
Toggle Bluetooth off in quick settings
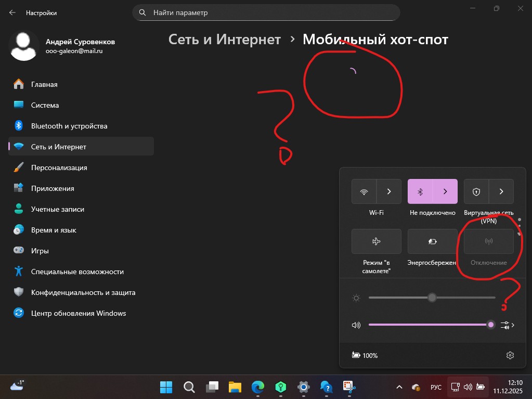(420, 191)
